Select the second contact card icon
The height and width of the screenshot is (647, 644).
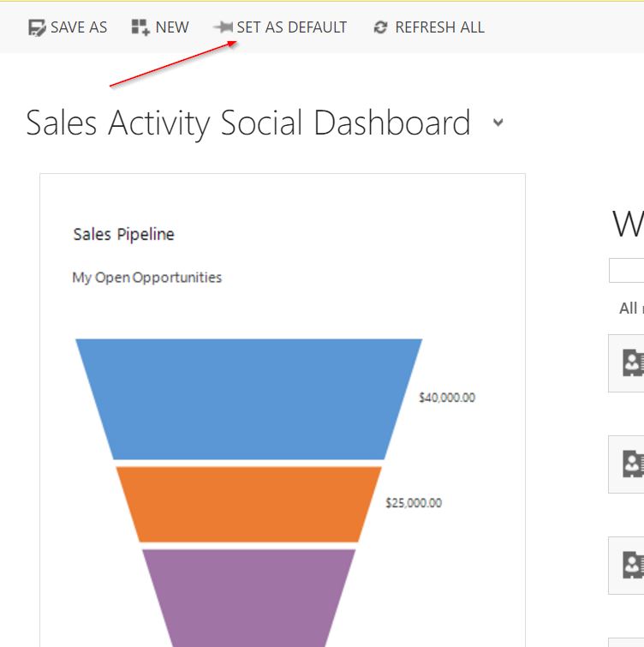(x=632, y=464)
